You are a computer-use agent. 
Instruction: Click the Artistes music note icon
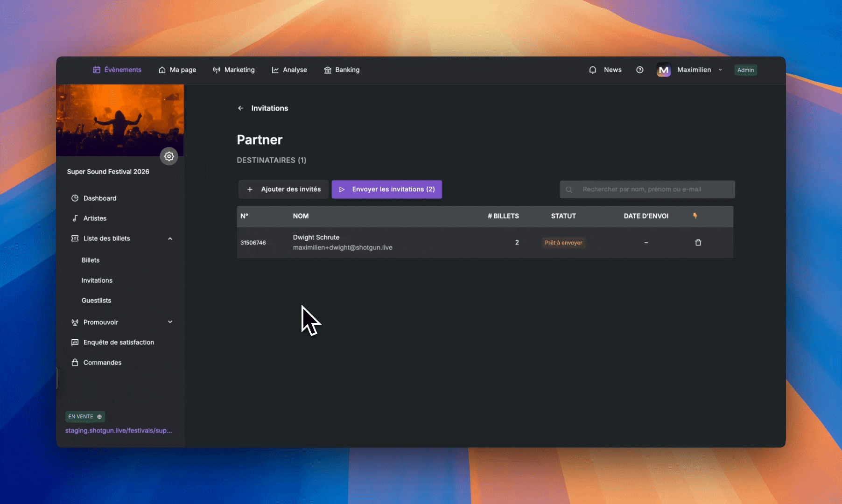tap(75, 218)
